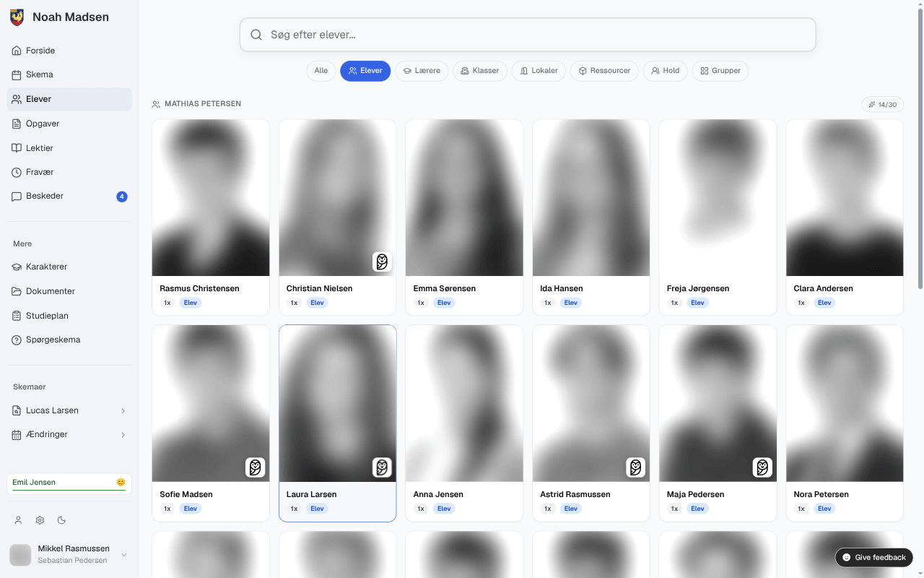
Task: Switch to the Lokaler filter tab
Action: pyautogui.click(x=539, y=71)
